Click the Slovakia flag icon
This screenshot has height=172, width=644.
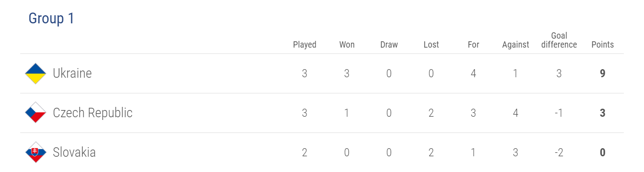point(35,152)
